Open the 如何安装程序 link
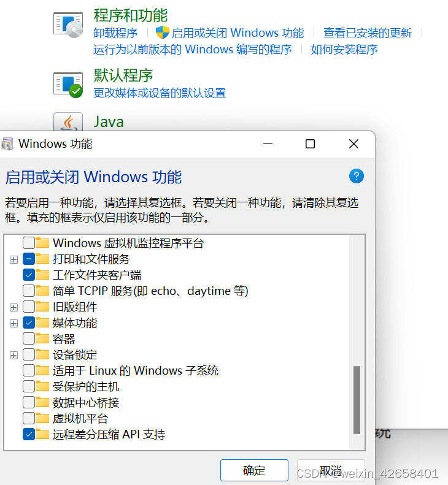The image size is (448, 485). [x=344, y=50]
